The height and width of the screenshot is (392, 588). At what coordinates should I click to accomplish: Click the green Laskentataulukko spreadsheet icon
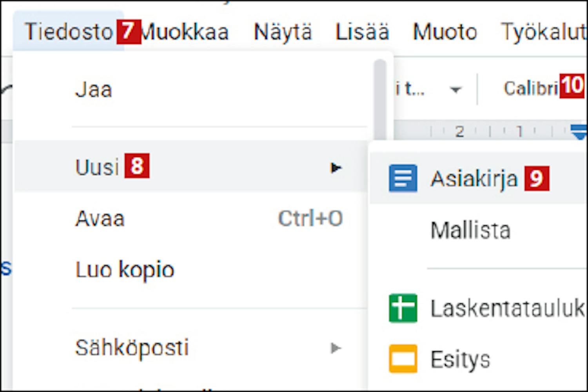pyautogui.click(x=403, y=308)
